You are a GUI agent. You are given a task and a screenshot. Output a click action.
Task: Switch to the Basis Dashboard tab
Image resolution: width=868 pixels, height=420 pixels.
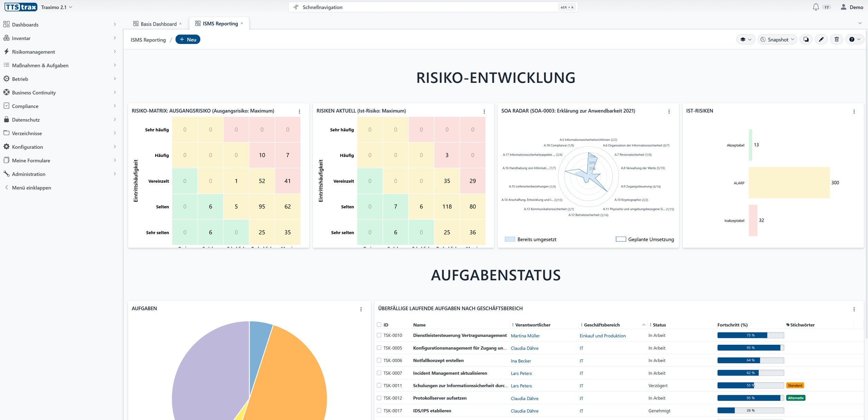click(x=158, y=24)
